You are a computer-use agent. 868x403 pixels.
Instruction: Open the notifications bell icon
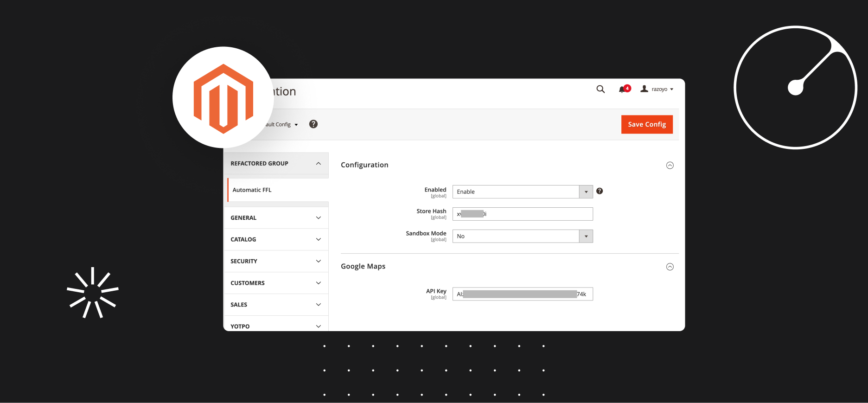(x=624, y=89)
